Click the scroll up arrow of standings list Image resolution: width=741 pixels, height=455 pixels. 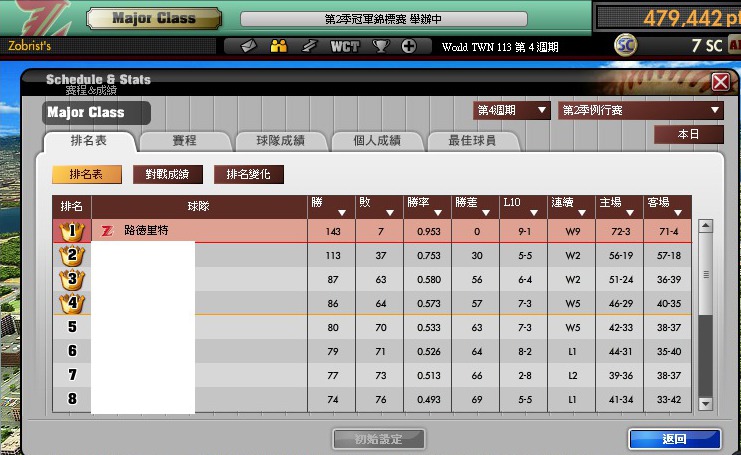coord(705,226)
